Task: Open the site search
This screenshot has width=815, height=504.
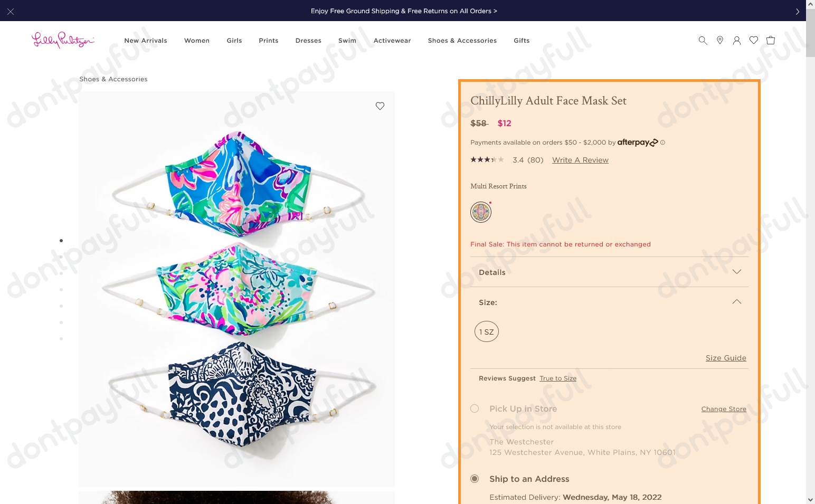Action: 703,40
